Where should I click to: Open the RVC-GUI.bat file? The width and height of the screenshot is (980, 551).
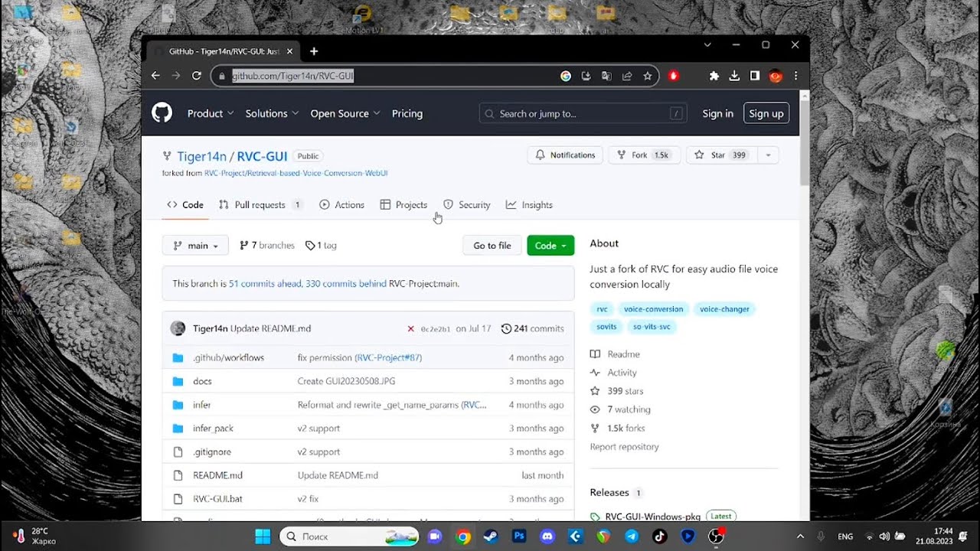tap(217, 499)
